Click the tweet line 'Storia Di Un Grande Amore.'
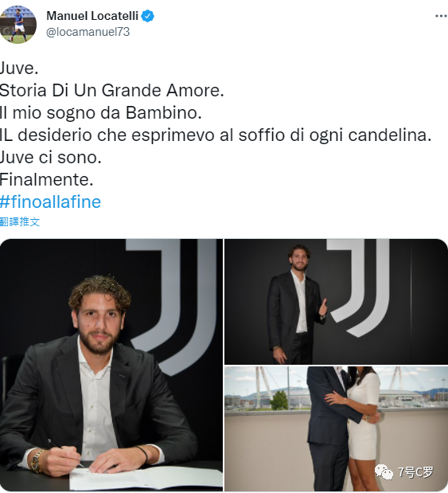 (x=112, y=91)
